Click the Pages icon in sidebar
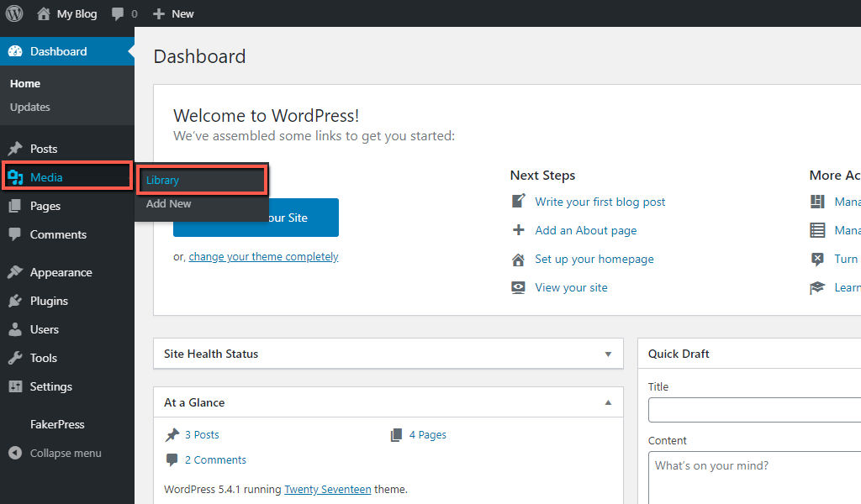This screenshot has width=861, height=504. coord(15,206)
